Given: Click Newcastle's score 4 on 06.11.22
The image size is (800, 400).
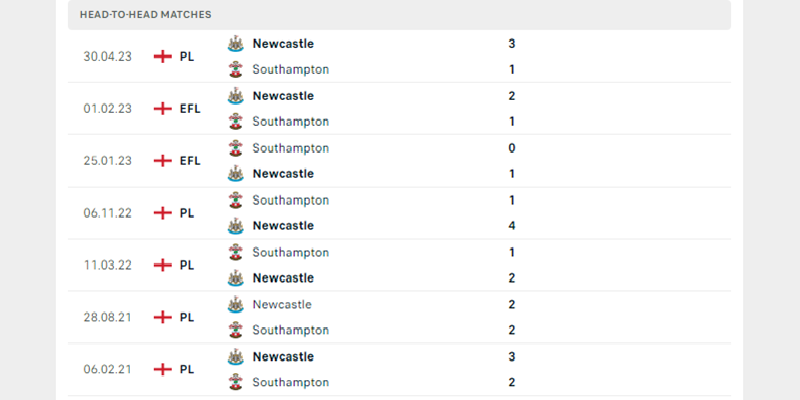Looking at the screenshot, I should (x=512, y=226).
